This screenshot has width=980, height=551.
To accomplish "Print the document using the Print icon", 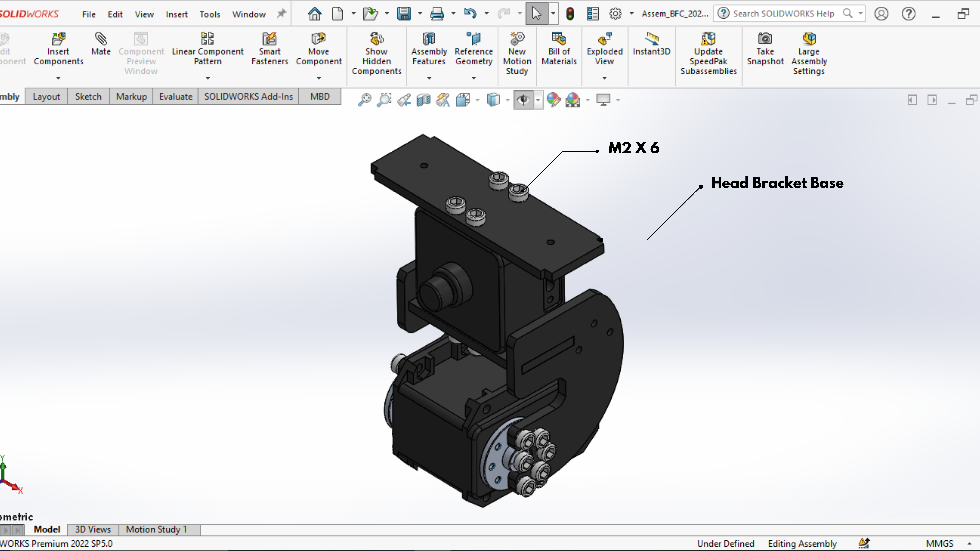I will 437,14.
